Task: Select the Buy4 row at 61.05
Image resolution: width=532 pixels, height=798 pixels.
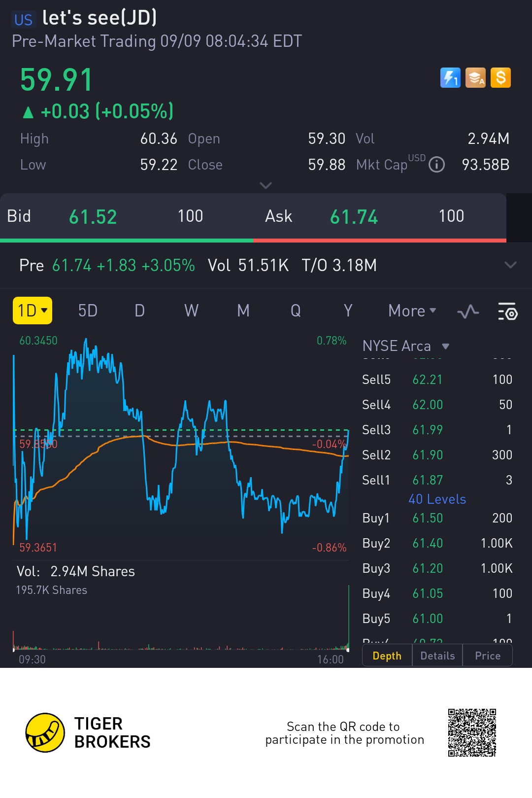Action: coord(437,593)
